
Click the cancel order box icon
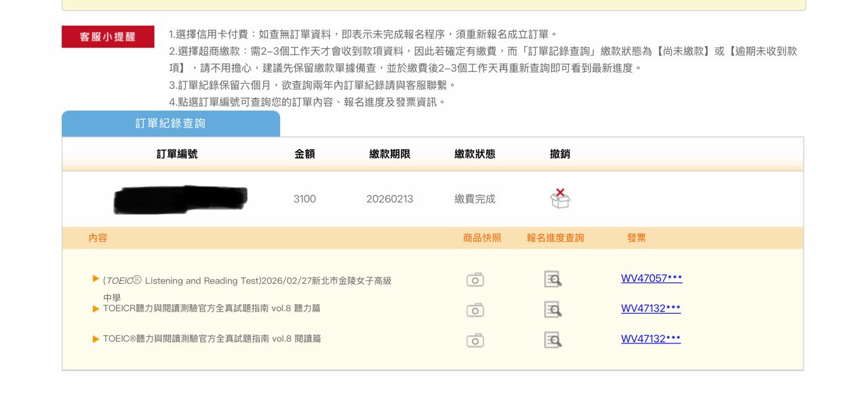tap(559, 198)
